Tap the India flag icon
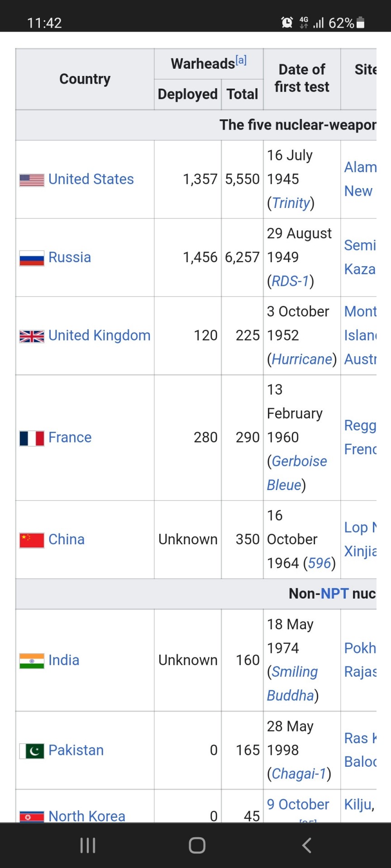Screen dimensions: 391x868 click(32, 661)
